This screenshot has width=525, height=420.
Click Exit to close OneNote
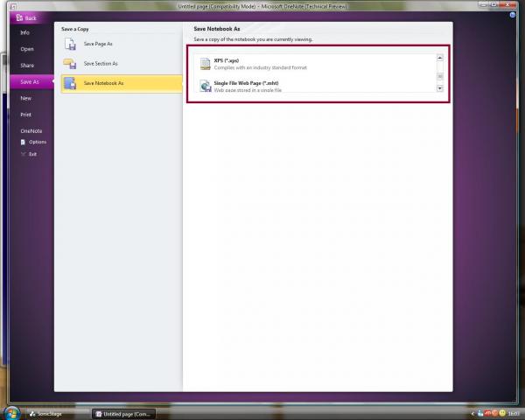[29, 154]
